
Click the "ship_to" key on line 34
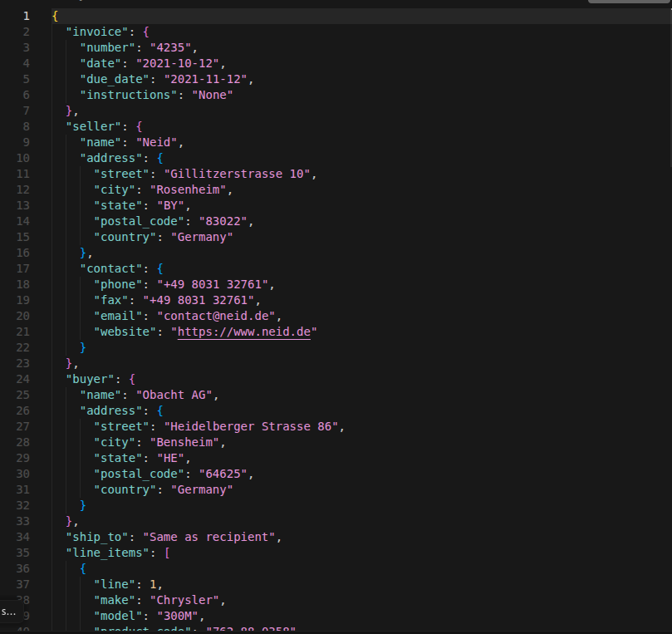pyautogui.click(x=97, y=538)
